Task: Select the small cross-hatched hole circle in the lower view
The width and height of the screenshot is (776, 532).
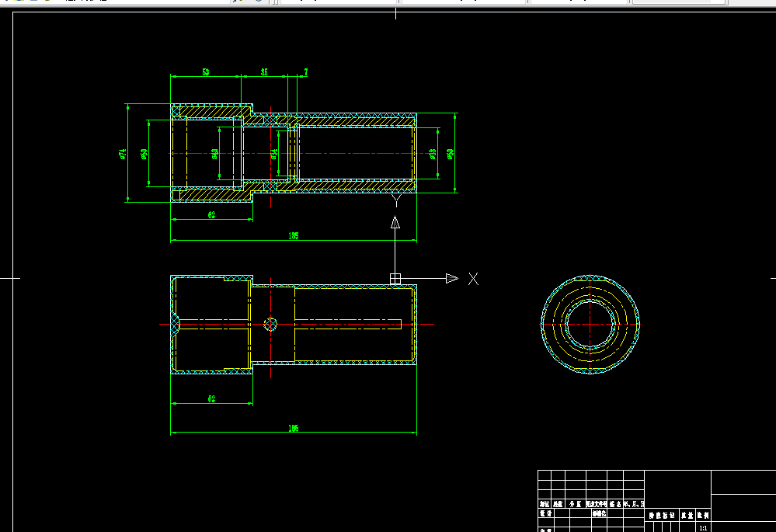Action: click(x=270, y=324)
